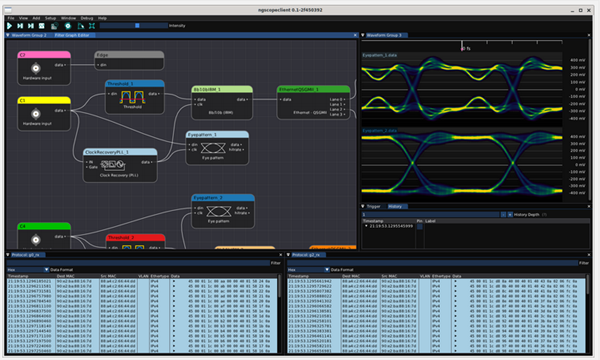The height and width of the screenshot is (360, 600).
Task: Increase history depth with plus button
Action: pos(510,215)
